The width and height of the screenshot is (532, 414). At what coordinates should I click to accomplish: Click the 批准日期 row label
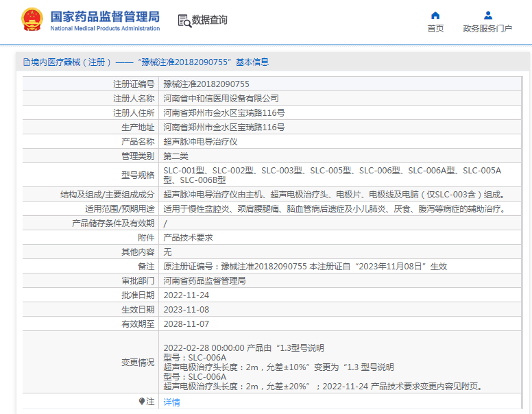[x=138, y=295]
